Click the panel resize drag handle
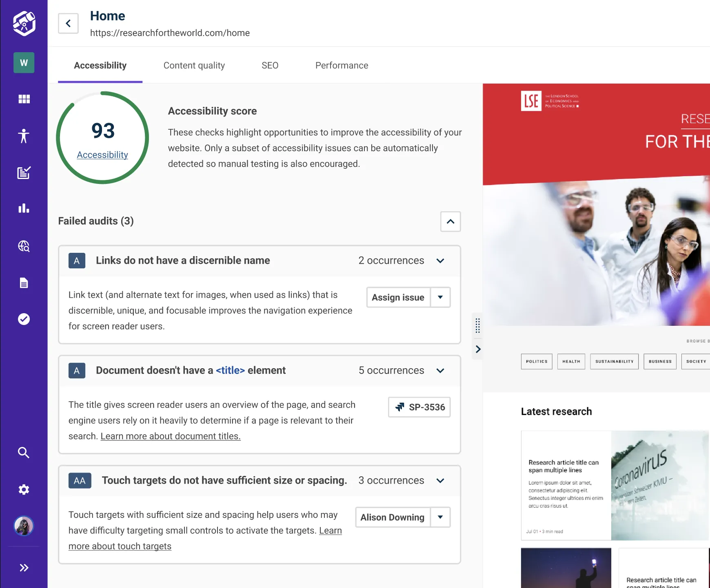Image resolution: width=710 pixels, height=588 pixels. 477,325
